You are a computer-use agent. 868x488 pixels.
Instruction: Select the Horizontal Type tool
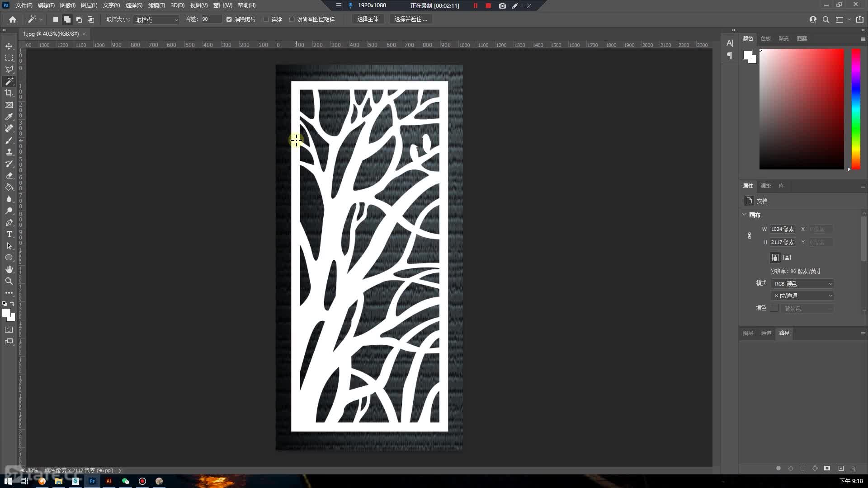[x=9, y=234]
